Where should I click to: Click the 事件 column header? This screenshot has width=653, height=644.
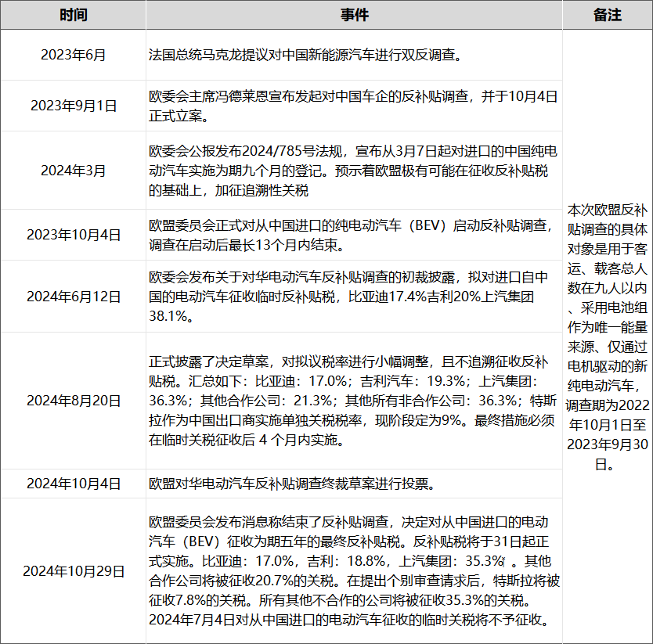point(354,15)
